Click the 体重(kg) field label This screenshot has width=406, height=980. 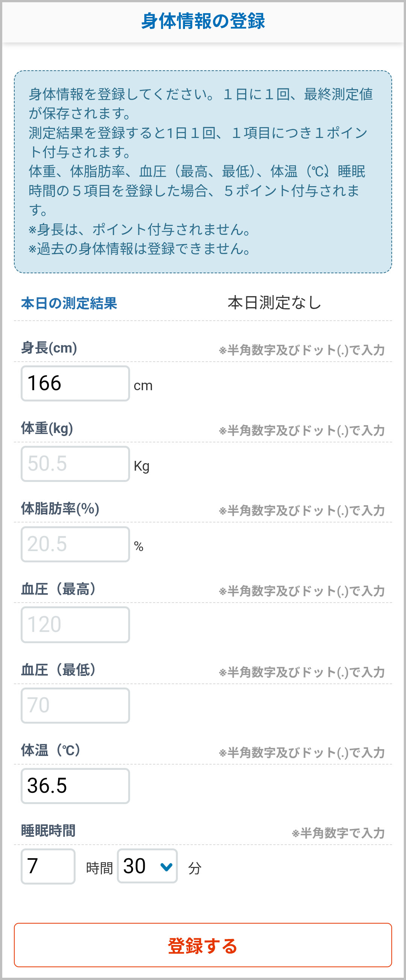click(x=47, y=429)
